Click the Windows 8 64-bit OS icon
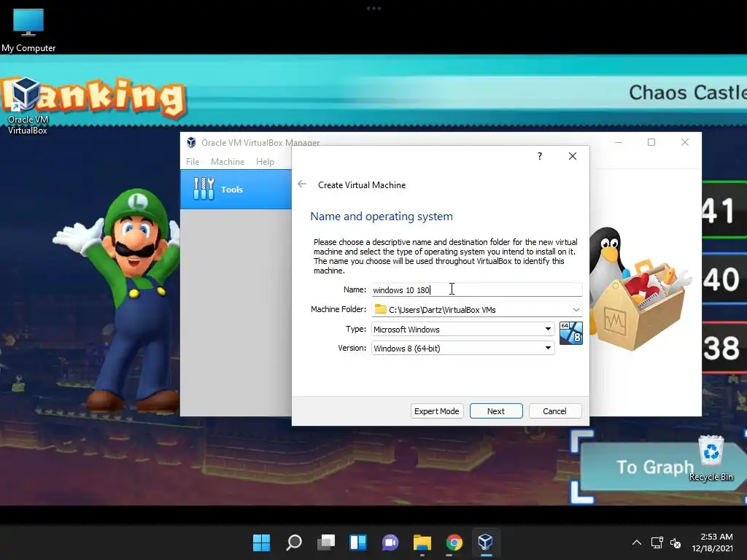 click(570, 332)
